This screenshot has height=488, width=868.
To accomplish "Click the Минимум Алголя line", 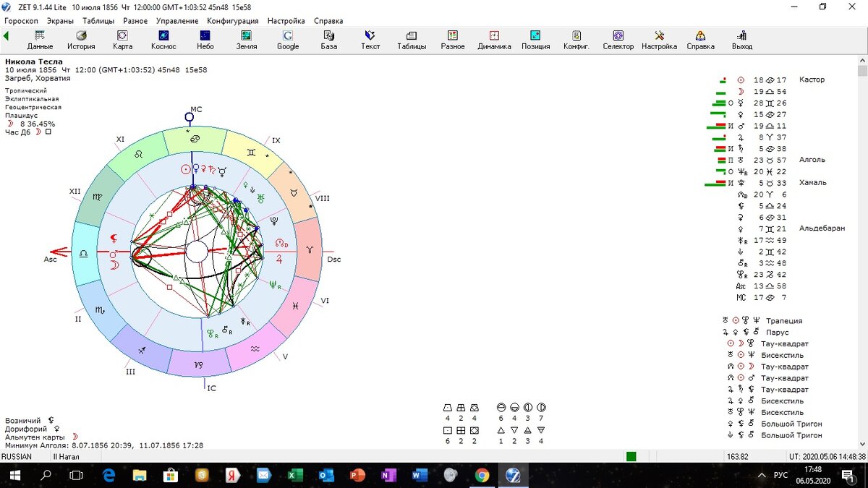I will tap(103, 445).
